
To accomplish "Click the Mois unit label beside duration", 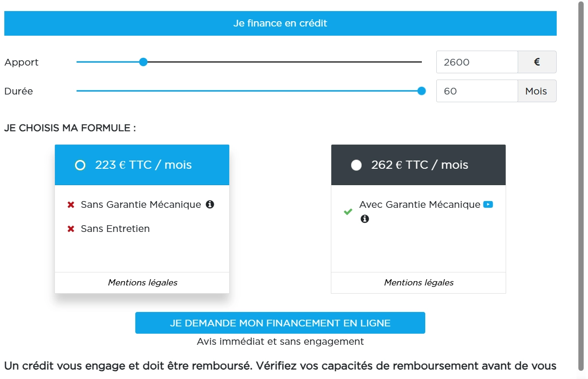I will 537,91.
